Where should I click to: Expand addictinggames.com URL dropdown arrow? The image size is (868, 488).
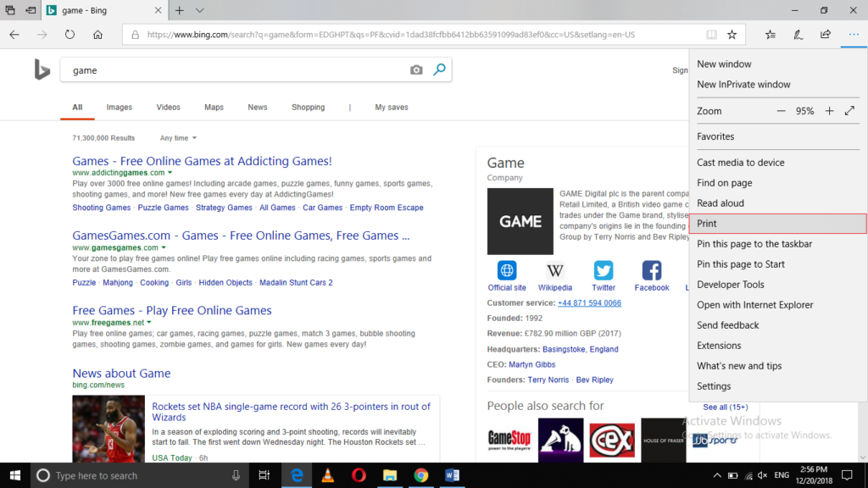click(x=170, y=173)
